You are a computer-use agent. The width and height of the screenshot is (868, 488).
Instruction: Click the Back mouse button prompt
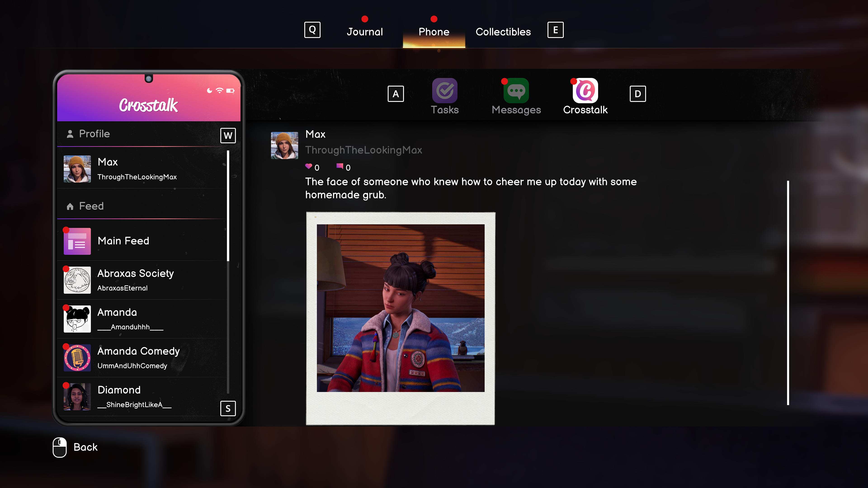[60, 447]
